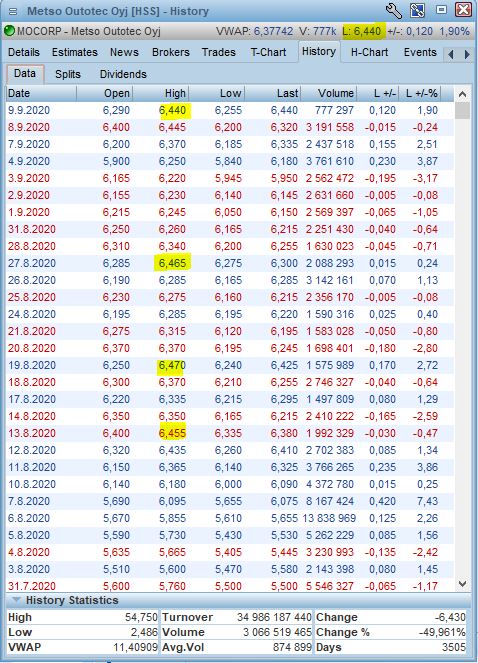Screen dimensions: 478x663
Task: Click the Turnover value 34 986 187 440
Action: (274, 617)
